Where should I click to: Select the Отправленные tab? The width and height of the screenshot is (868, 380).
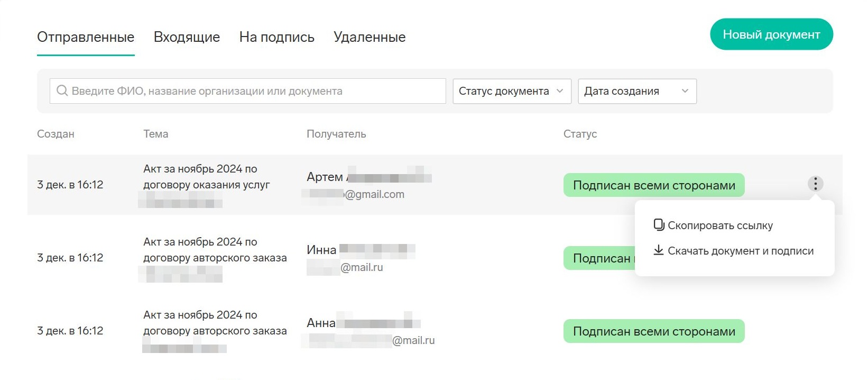click(x=86, y=37)
